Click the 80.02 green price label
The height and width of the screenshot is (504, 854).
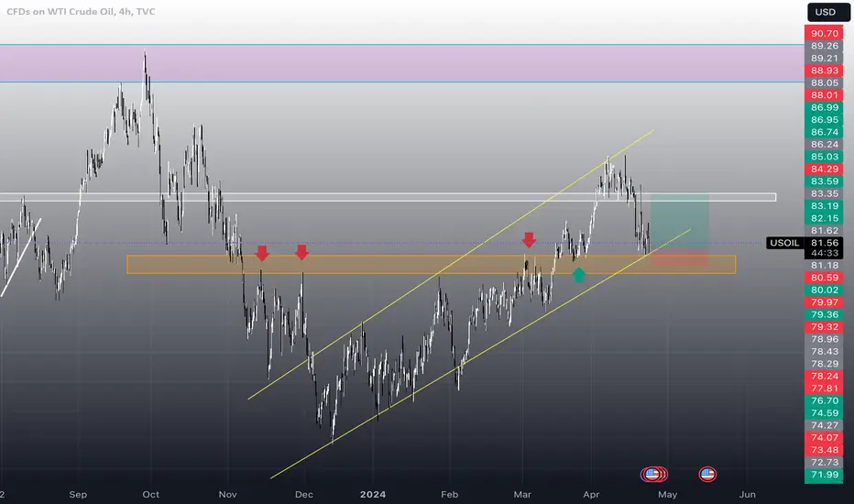point(825,290)
